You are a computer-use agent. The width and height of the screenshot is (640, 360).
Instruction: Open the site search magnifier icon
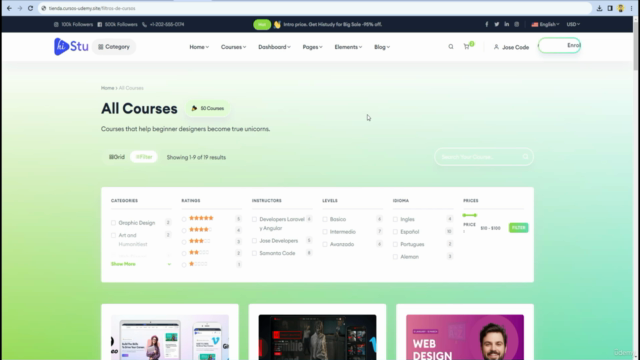coord(451,47)
